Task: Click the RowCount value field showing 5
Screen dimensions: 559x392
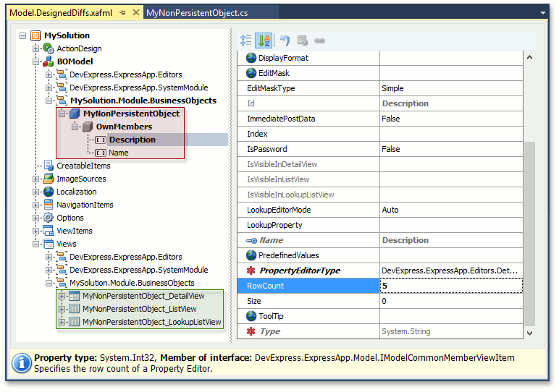Action: (x=449, y=286)
